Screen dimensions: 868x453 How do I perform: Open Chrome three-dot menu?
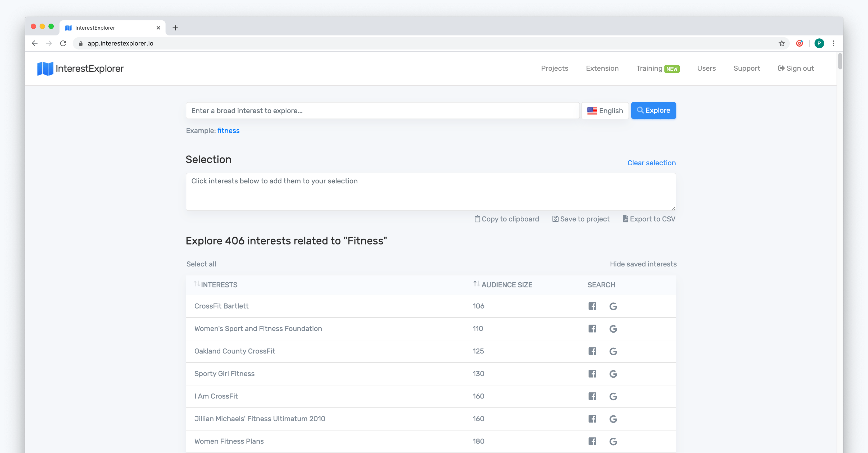click(833, 43)
